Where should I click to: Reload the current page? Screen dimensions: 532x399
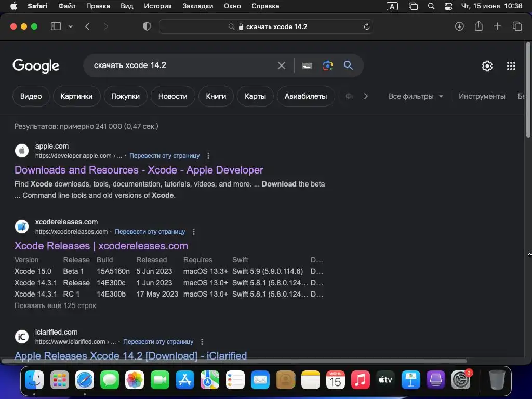(366, 26)
